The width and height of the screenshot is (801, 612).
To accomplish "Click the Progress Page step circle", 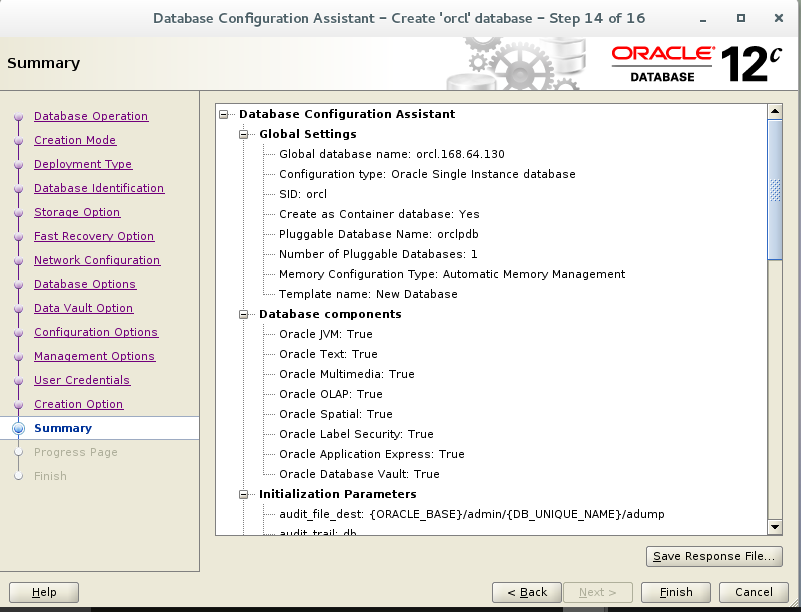I will point(17,452).
